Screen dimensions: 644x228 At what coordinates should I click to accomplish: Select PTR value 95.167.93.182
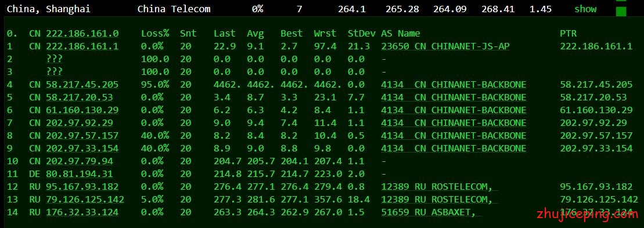[x=596, y=187]
